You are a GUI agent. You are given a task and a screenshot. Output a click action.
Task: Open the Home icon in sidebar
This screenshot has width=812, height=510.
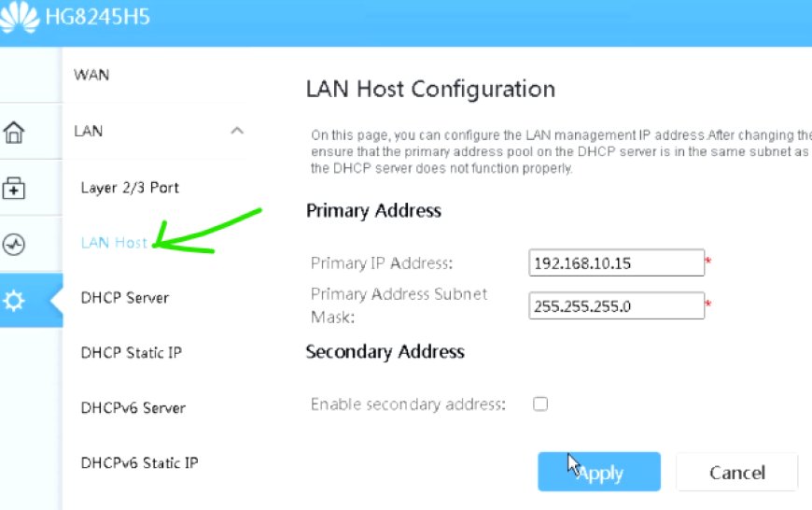tap(14, 132)
